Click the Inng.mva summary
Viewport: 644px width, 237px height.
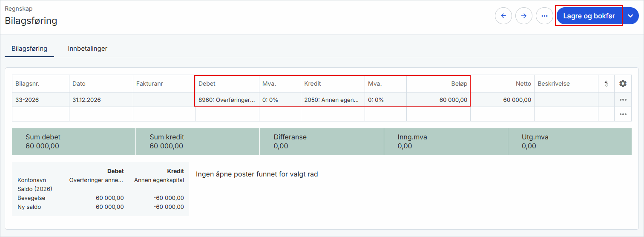click(446, 142)
